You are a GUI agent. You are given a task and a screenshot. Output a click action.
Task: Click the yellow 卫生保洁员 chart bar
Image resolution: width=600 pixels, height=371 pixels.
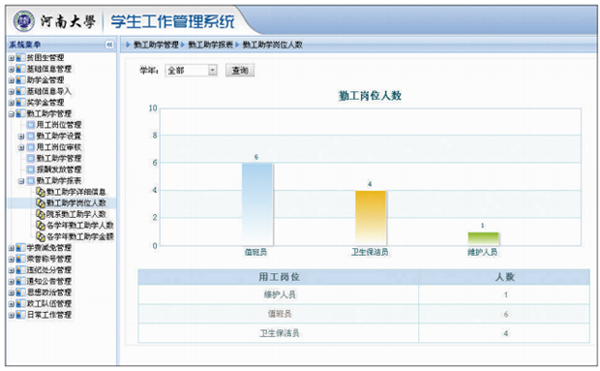pyautogui.click(x=370, y=218)
